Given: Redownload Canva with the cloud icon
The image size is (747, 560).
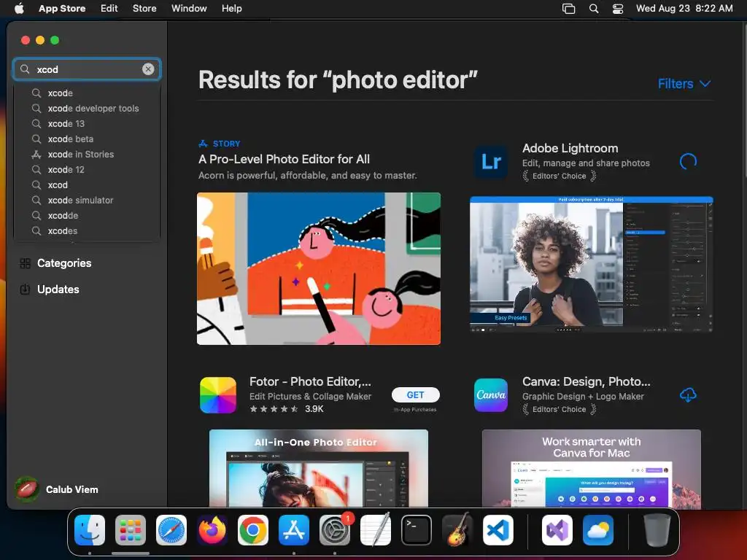Looking at the screenshot, I should click(x=688, y=394).
